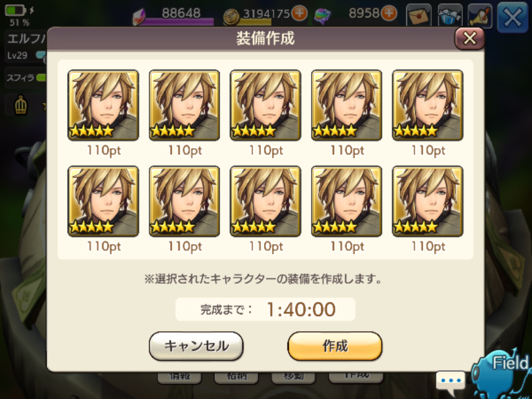This screenshot has width=532, height=399.
Task: Open the mail envelope icon
Action: [x=419, y=16]
